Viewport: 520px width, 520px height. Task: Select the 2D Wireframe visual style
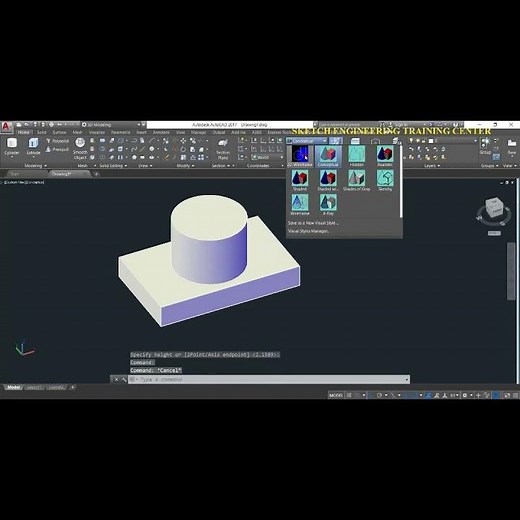[x=300, y=156]
